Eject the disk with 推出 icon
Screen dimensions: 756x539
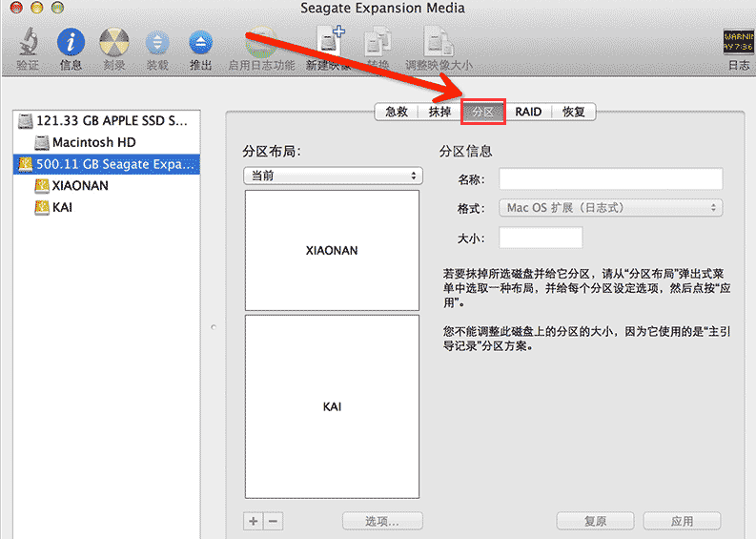pos(200,44)
